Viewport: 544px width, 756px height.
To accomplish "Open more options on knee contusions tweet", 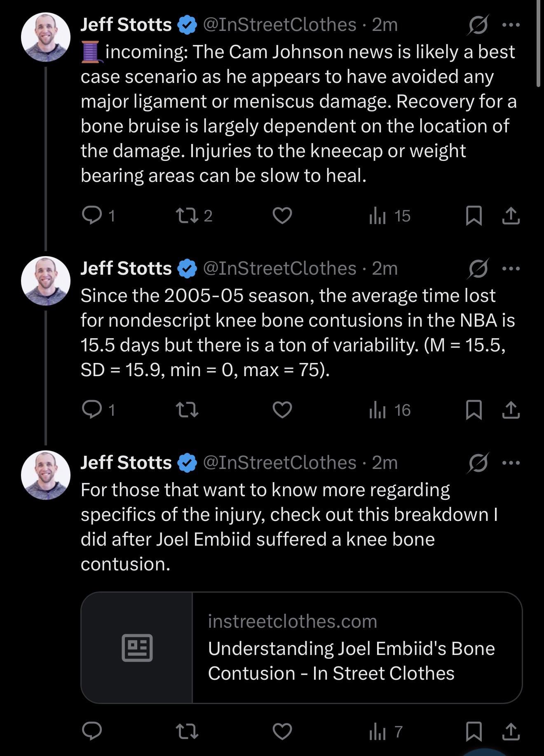I will (x=511, y=269).
